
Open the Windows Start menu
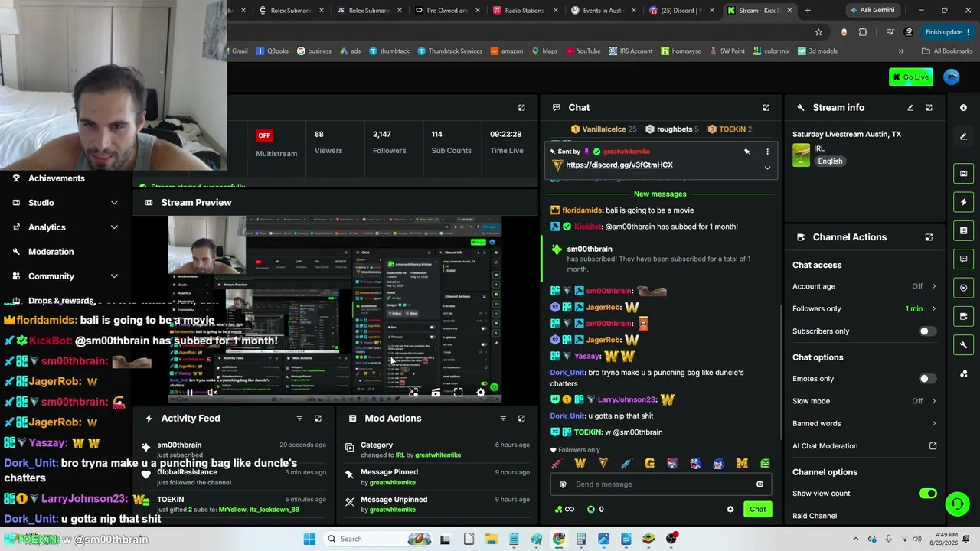coord(309,539)
